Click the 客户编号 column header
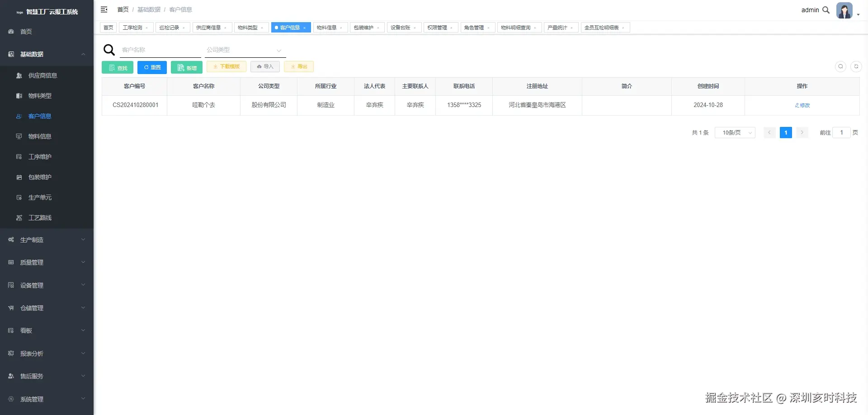 pyautogui.click(x=135, y=86)
